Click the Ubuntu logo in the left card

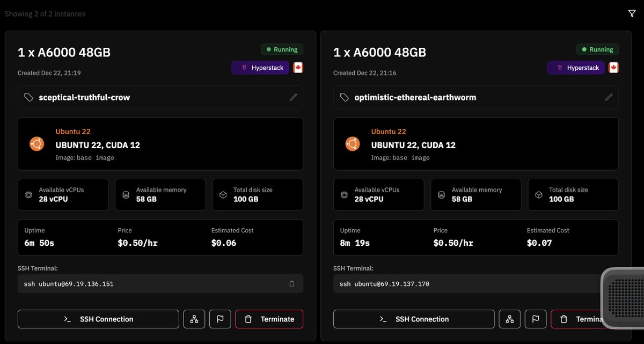tap(36, 144)
